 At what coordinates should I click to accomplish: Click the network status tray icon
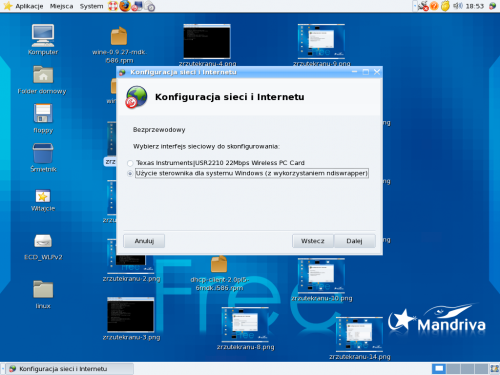coord(423,6)
